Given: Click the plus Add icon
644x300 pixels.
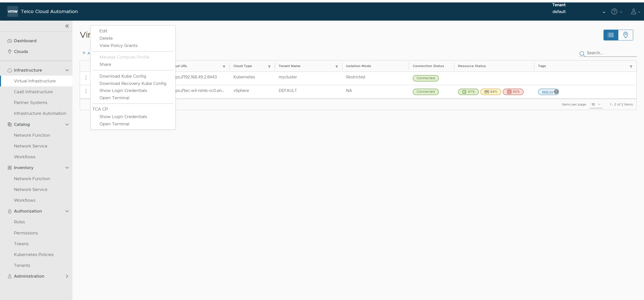Looking at the screenshot, I should pos(84,53).
